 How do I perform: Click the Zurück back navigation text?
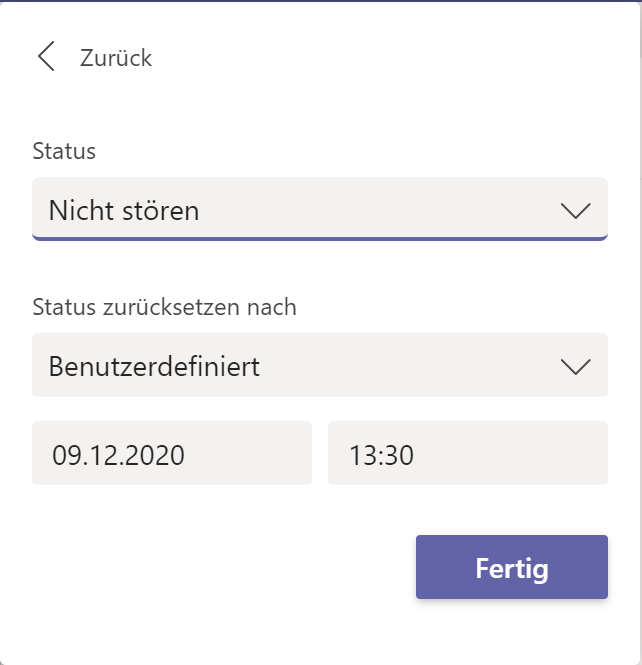(x=116, y=58)
